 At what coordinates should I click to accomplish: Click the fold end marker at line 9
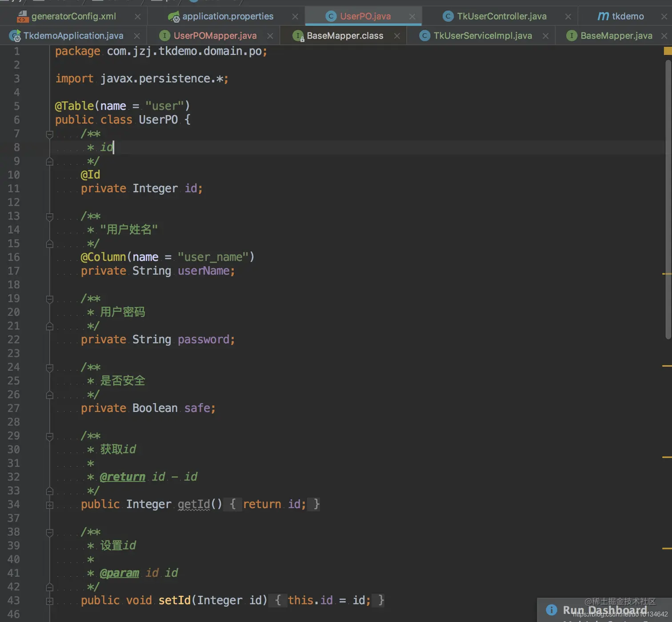tap(50, 161)
